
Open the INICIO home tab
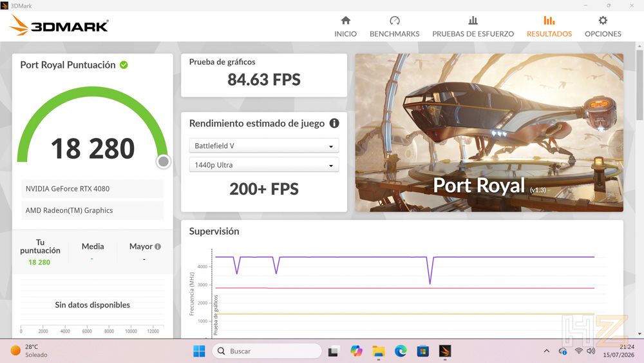coord(345,26)
